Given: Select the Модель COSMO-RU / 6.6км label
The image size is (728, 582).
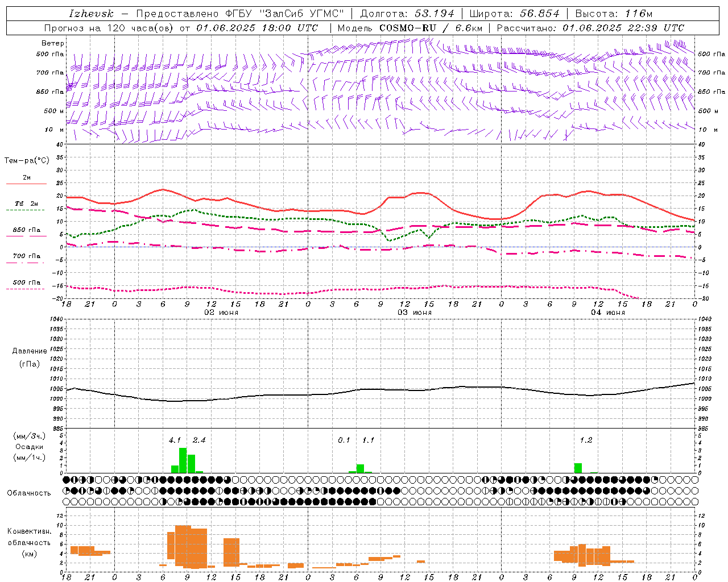Looking at the screenshot, I should [410, 28].
